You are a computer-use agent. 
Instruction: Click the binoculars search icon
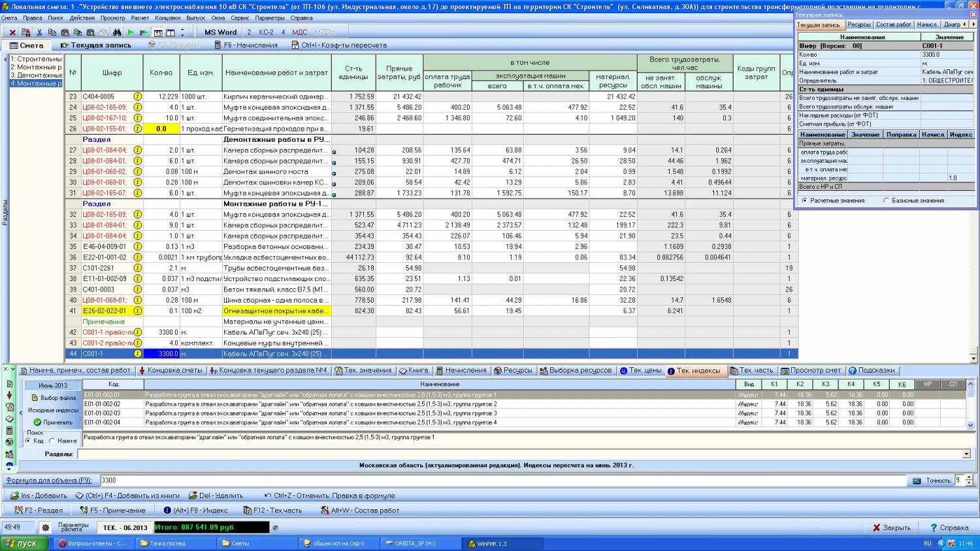(x=117, y=32)
